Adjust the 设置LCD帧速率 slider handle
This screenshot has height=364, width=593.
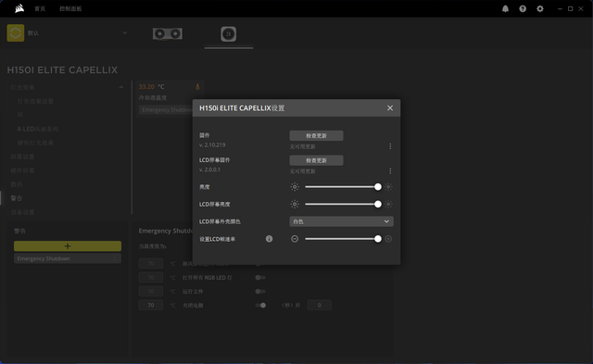pyautogui.click(x=378, y=239)
